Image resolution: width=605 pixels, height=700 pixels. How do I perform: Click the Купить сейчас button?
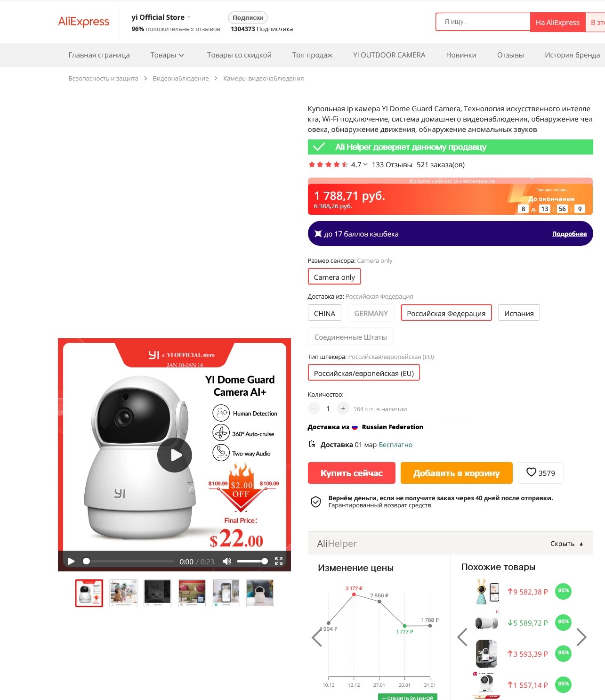click(x=351, y=473)
